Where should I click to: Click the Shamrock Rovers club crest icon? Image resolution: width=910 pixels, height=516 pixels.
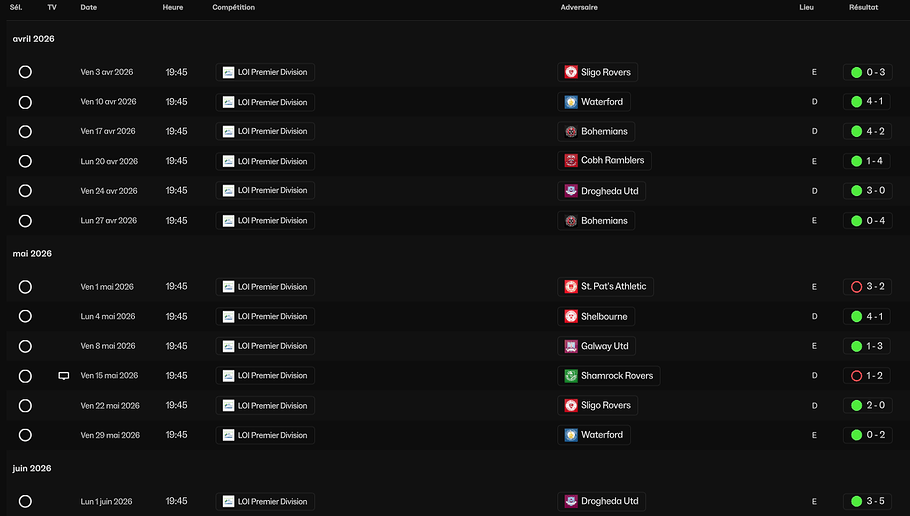tap(571, 376)
